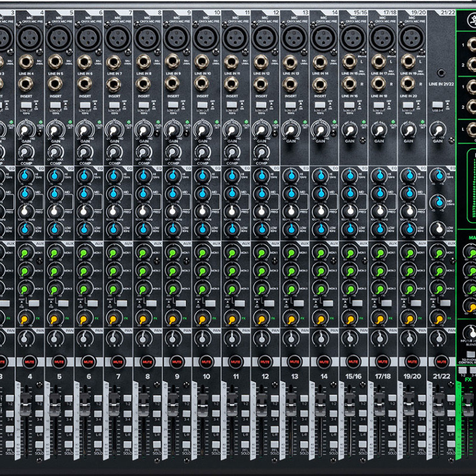Click the Line In 17 left jack
476x476 pixels.
(x=378, y=61)
